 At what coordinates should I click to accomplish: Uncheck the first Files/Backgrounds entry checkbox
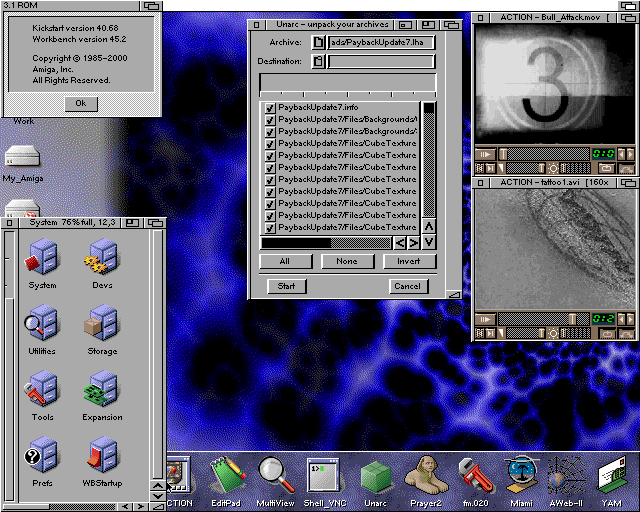270,120
